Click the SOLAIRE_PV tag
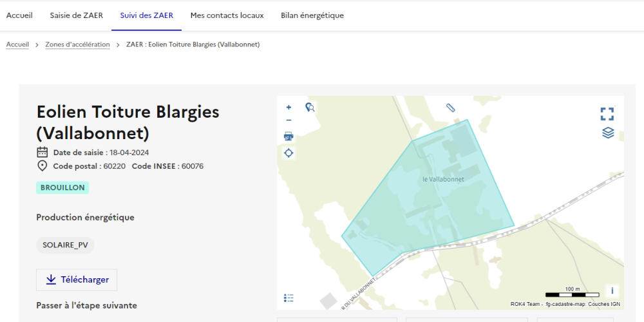644x322 pixels. click(65, 245)
